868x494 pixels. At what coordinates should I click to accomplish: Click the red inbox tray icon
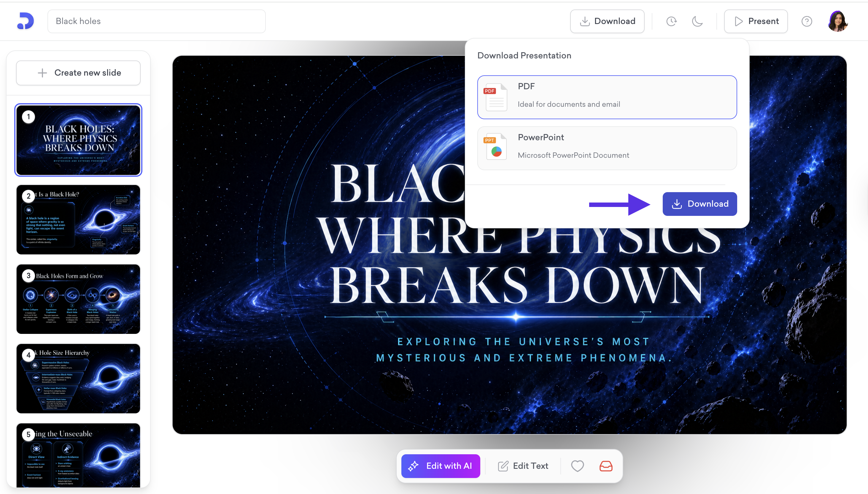[606, 466]
